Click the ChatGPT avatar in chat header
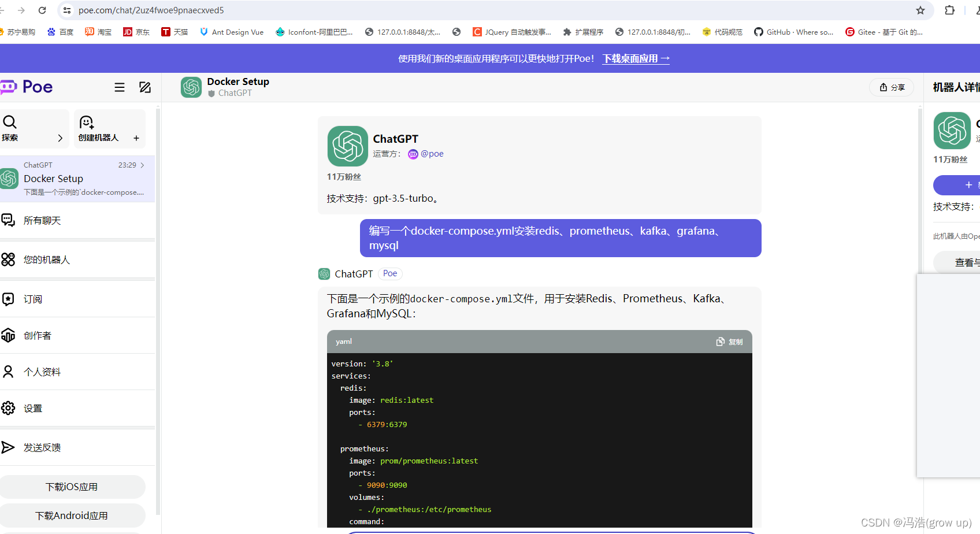The image size is (980, 534). [191, 87]
